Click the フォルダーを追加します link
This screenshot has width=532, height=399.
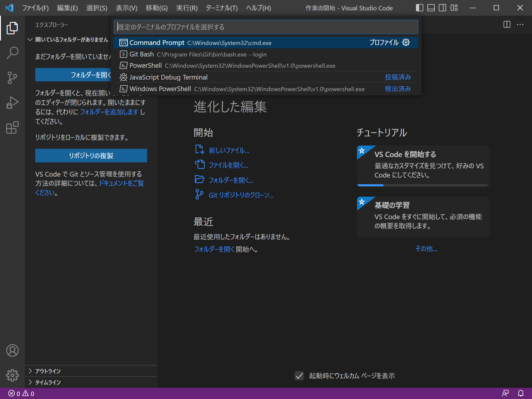pyautogui.click(x=109, y=112)
